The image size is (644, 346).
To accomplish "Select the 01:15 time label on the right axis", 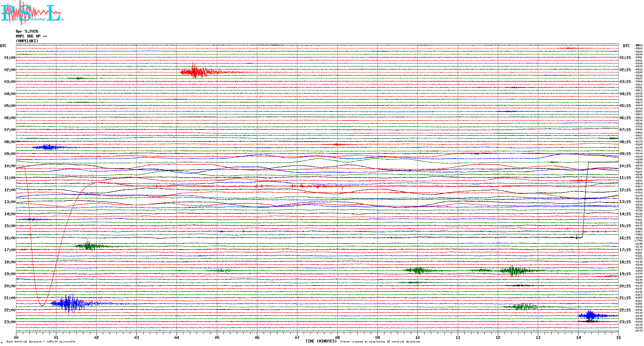I will coord(625,58).
